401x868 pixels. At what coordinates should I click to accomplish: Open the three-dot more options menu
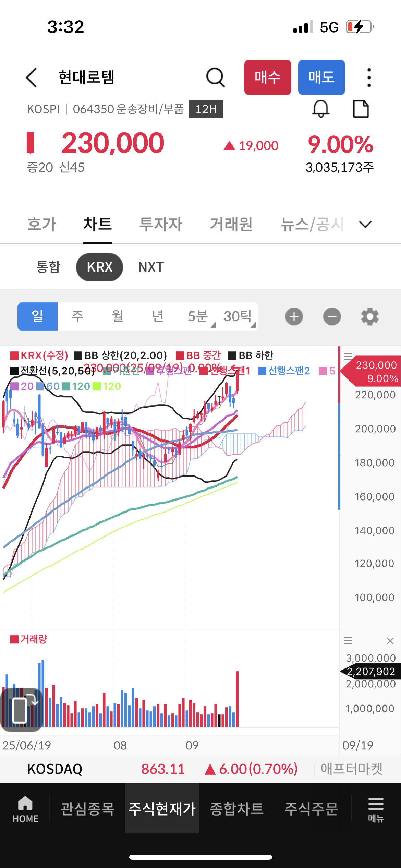(369, 77)
